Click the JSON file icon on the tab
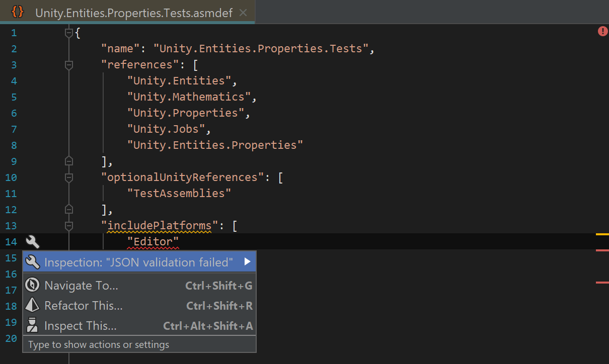Screen dimensions: 609x364 point(18,12)
